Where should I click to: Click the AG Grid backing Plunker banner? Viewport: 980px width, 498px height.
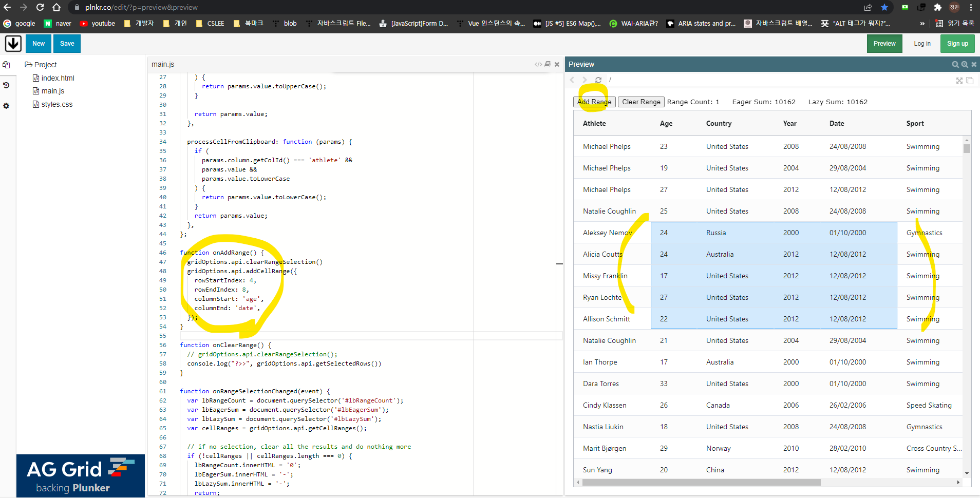click(x=81, y=476)
